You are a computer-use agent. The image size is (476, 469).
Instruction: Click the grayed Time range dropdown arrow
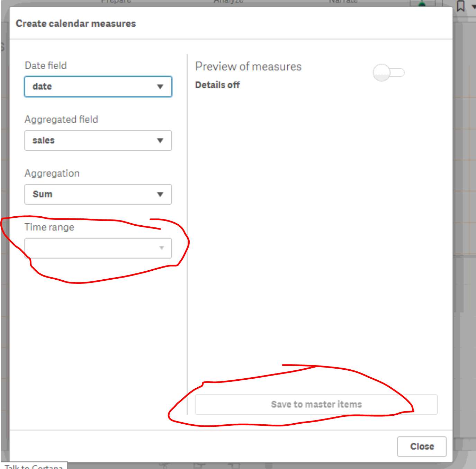pos(161,248)
